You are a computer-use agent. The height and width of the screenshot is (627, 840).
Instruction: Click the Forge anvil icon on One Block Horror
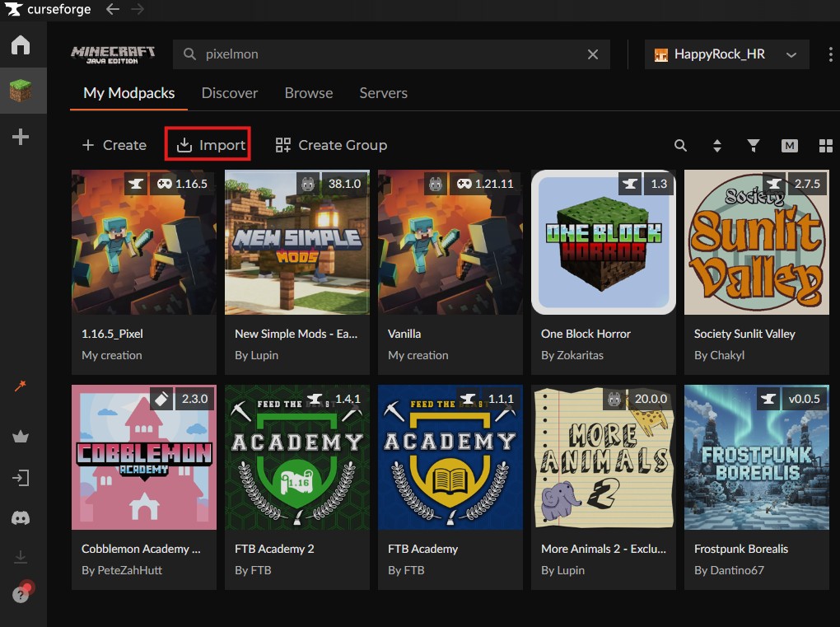coord(630,184)
